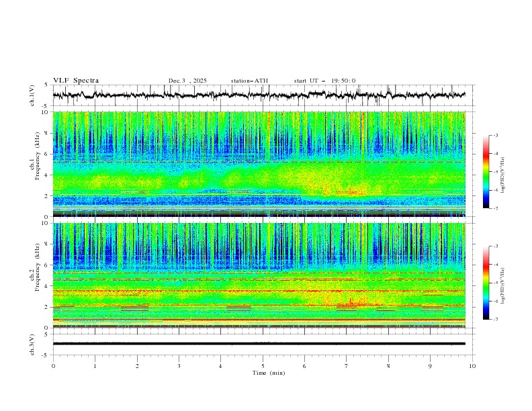Screen dimensions: 532x411
Task: Click time axis tick label '6'
Action: coord(304,366)
